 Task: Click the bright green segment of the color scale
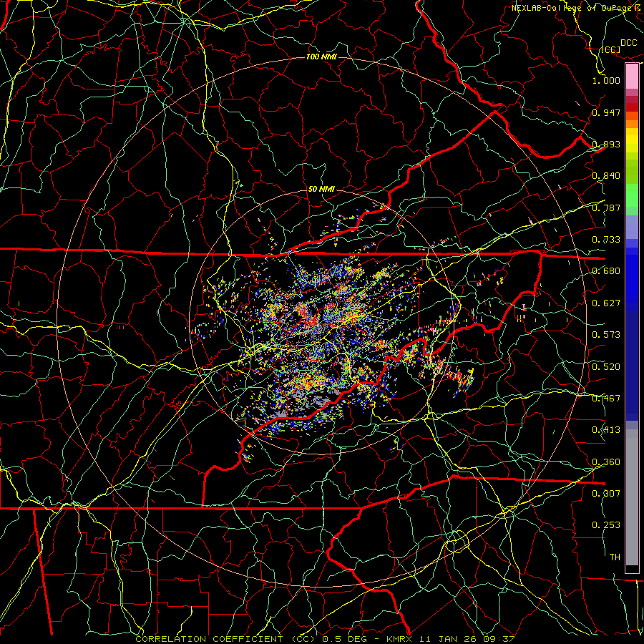(x=632, y=195)
